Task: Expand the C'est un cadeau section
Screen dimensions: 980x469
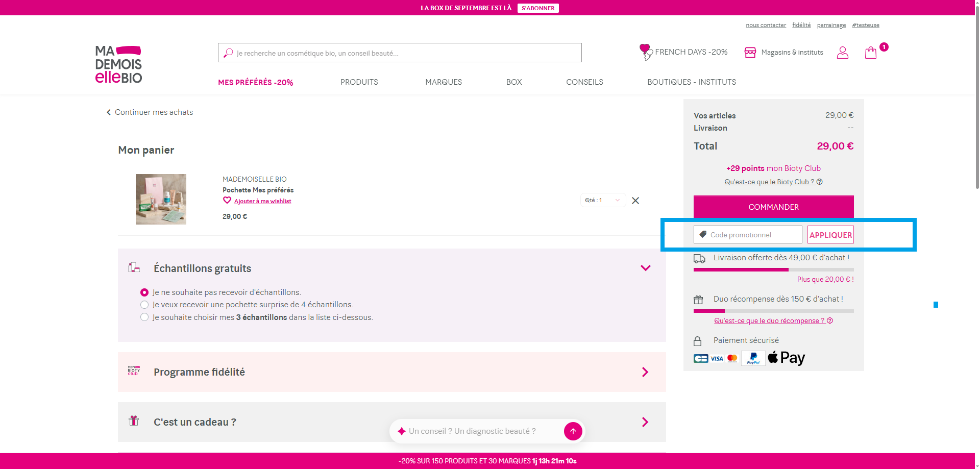Action: point(645,422)
